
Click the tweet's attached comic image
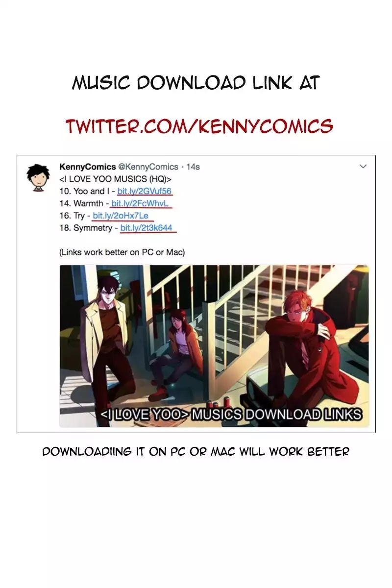pyautogui.click(x=214, y=346)
